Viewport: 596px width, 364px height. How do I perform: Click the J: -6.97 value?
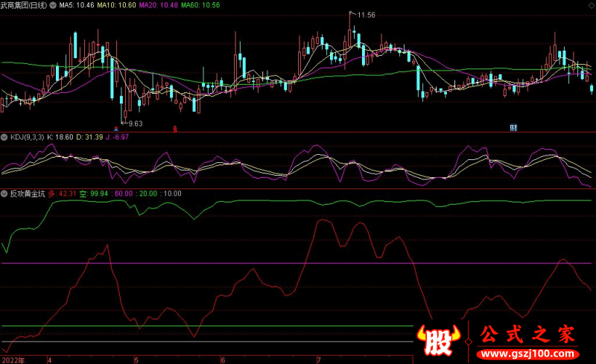click(117, 137)
